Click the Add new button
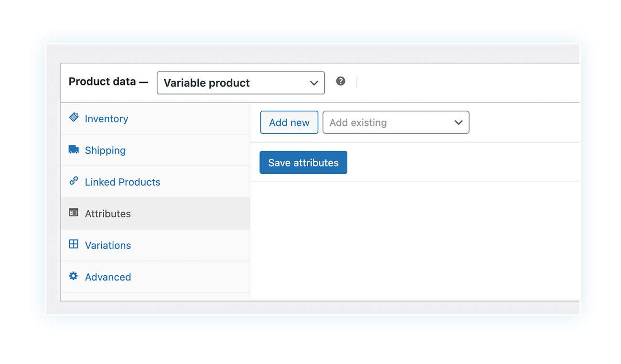 [289, 123]
